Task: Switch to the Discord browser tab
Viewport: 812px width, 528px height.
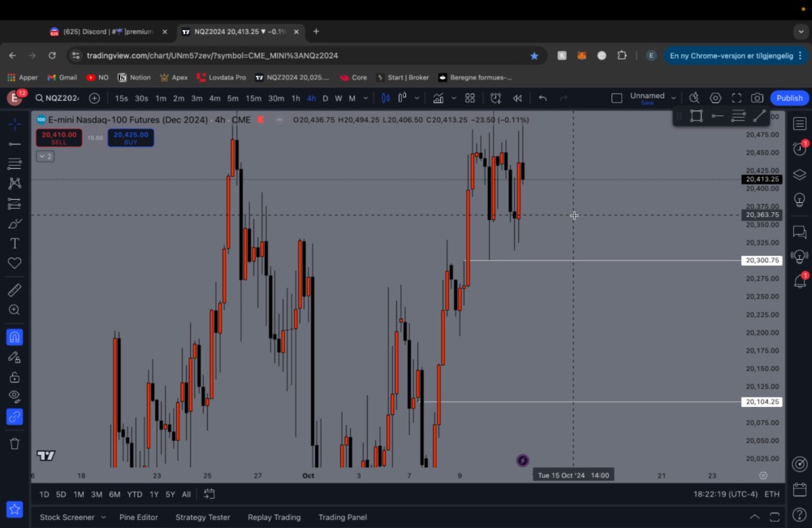Action: coord(108,32)
